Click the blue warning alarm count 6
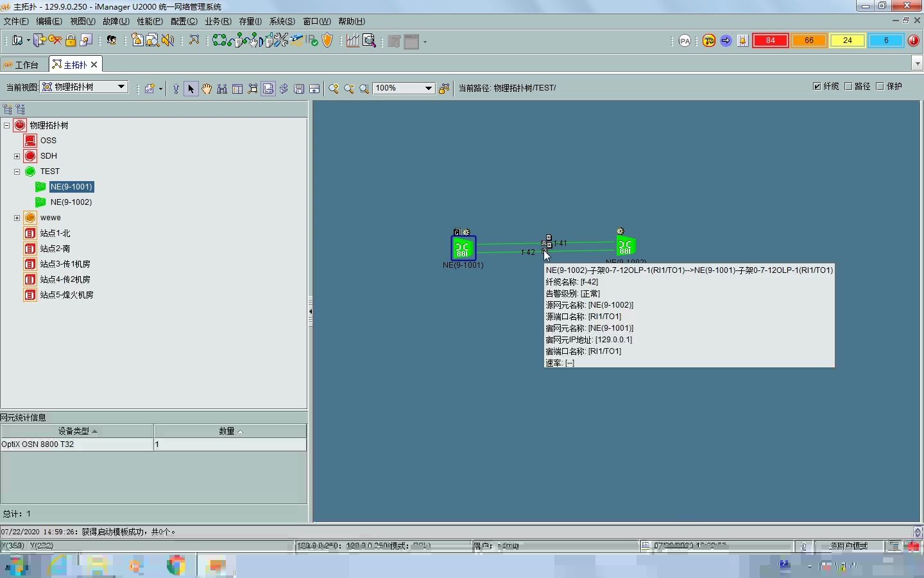 (886, 40)
